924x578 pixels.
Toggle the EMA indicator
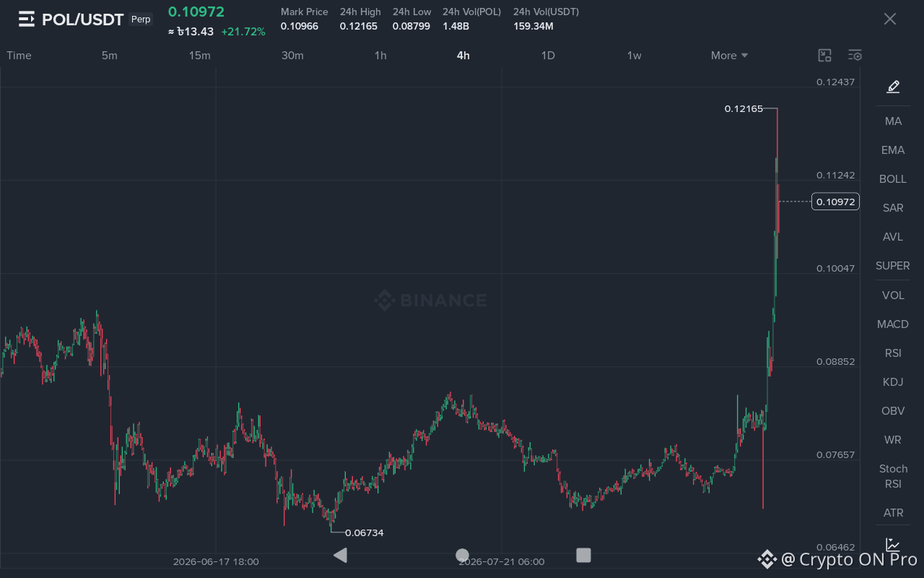893,150
